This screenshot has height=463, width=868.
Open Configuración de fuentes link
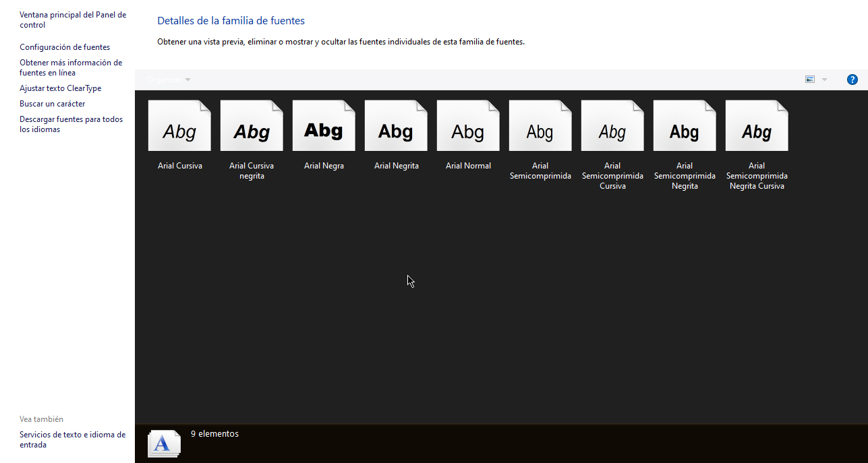(x=65, y=47)
